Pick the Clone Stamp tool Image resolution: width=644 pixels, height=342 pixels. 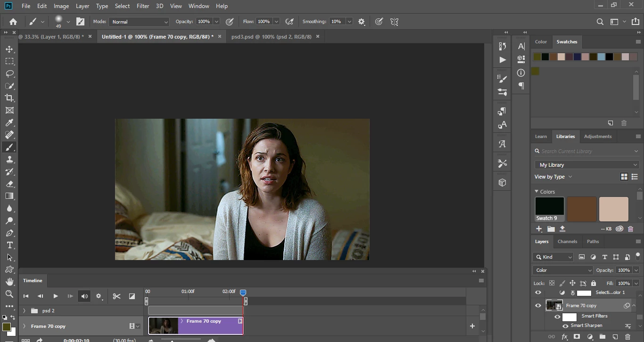[x=9, y=160]
